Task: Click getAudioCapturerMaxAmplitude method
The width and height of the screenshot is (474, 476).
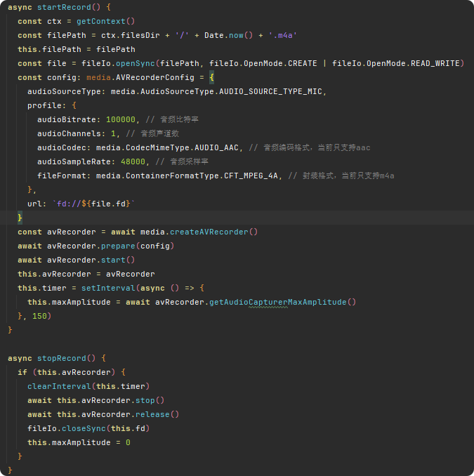Action: coord(278,302)
